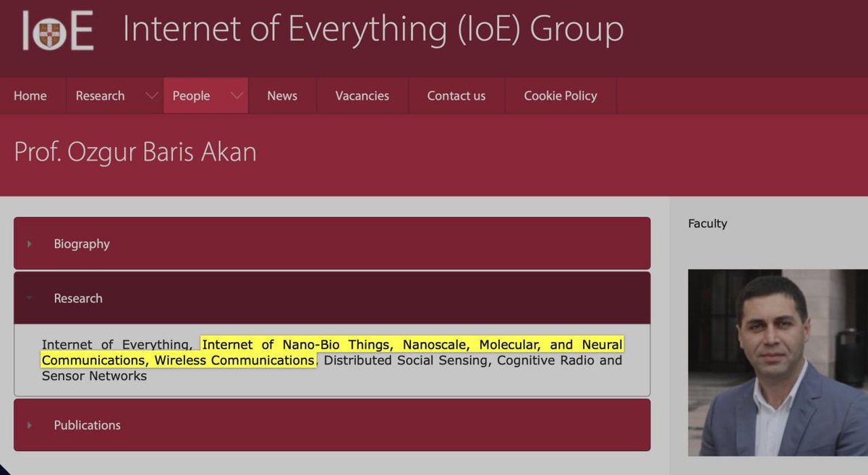This screenshot has width=868, height=475.
Task: Open the Research menu dropdown chevron
Action: (x=150, y=95)
